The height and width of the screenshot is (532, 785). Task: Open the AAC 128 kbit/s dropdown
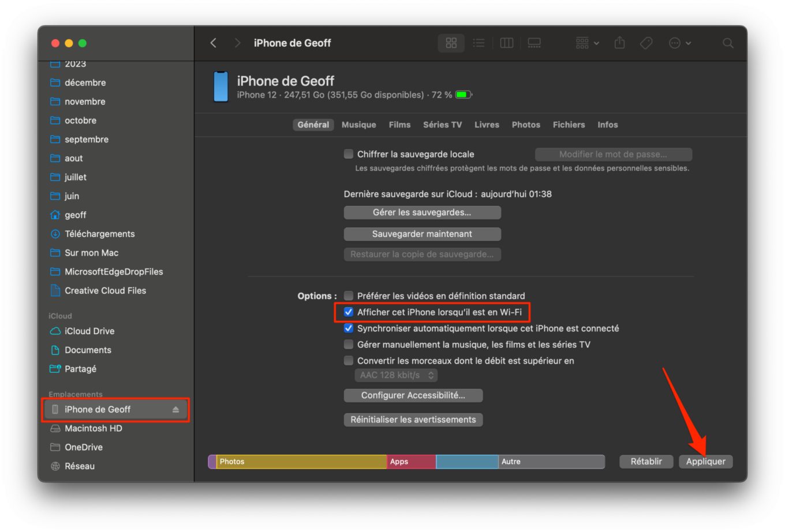click(x=396, y=375)
